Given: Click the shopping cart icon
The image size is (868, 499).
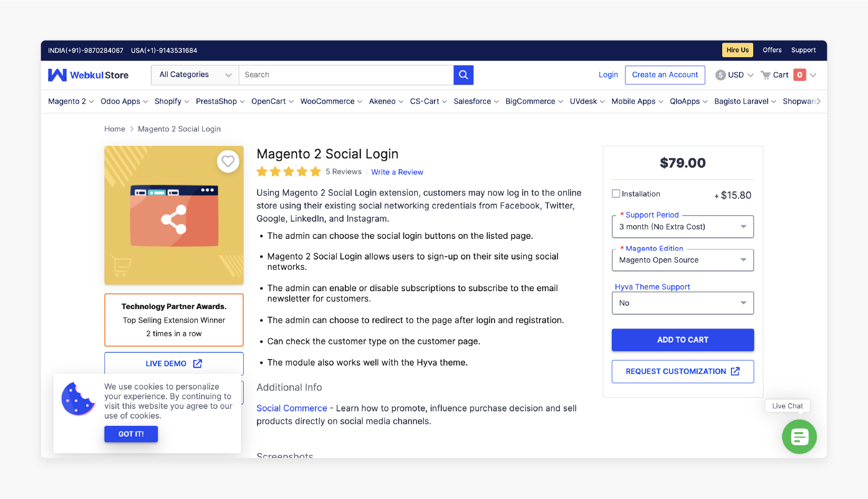Looking at the screenshot, I should [x=765, y=75].
